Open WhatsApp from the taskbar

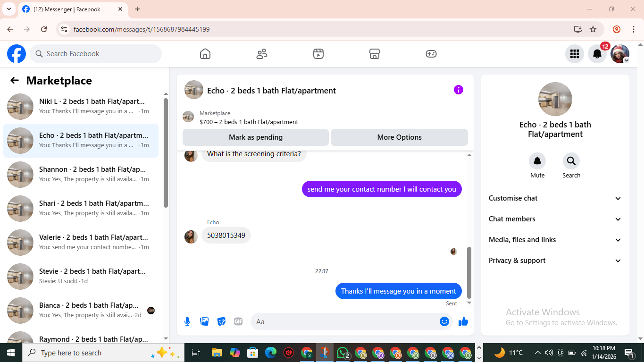343,353
